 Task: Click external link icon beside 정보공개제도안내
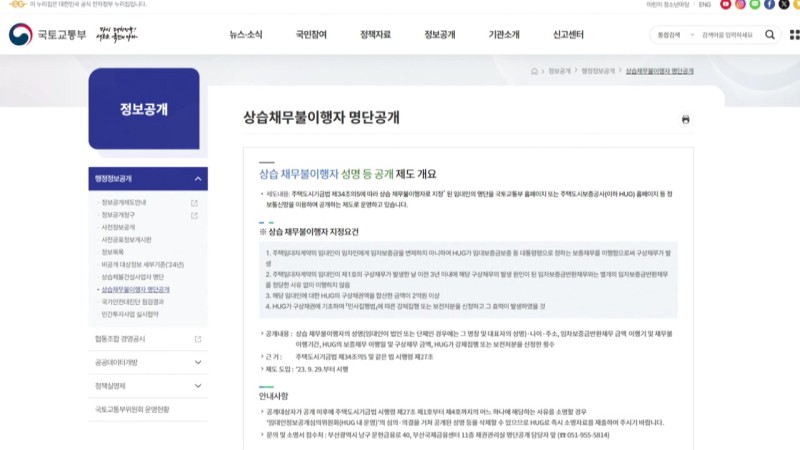(x=194, y=203)
